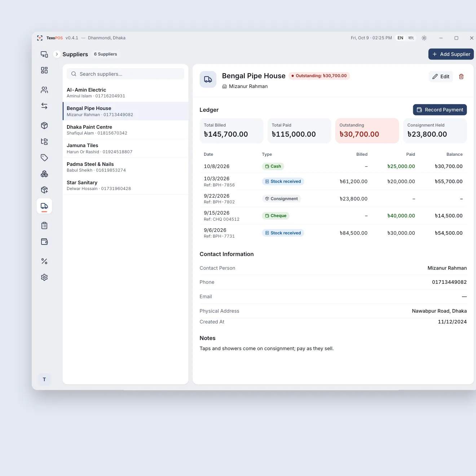Select the Dhaka Paint Centre supplier
The height and width of the screenshot is (476, 476).
click(x=125, y=130)
